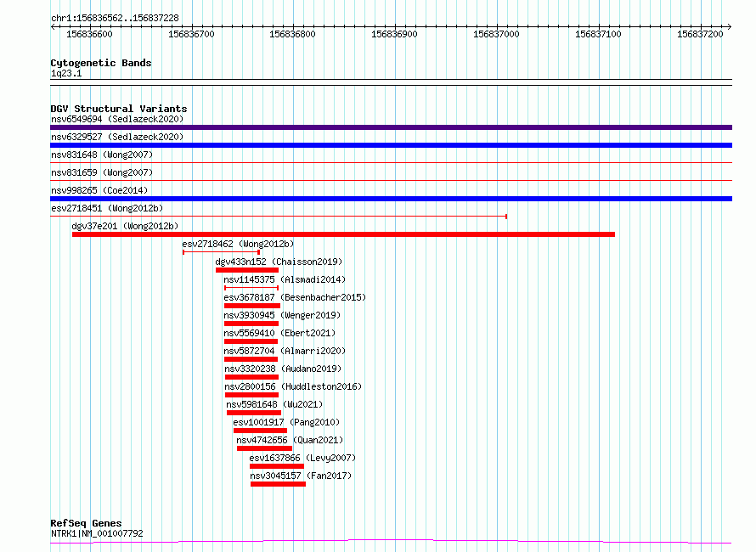
Task: Click ruler position 156837100
Action: click(598, 34)
